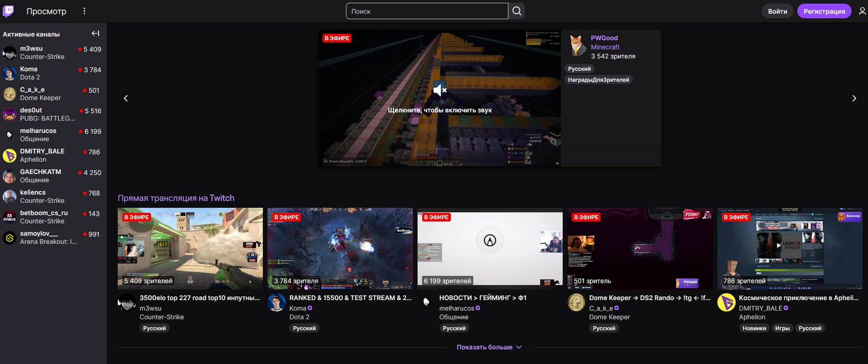Open the user profile icon menu

coord(862,11)
